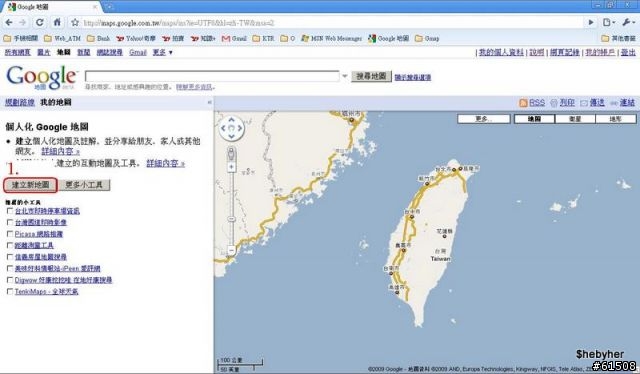Viewport: 640px width, 374px height.
Task: Open the 拍賣 auction bookmark
Action: 173,38
